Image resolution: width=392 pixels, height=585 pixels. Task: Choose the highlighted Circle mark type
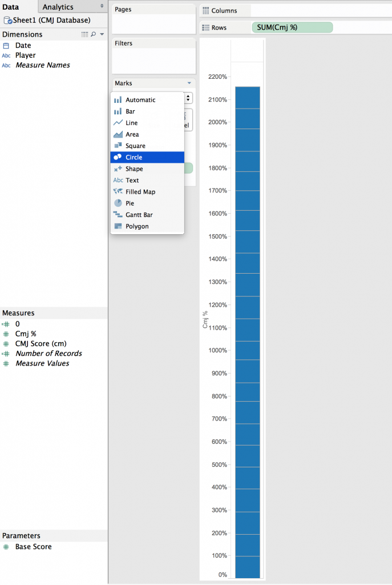click(147, 158)
